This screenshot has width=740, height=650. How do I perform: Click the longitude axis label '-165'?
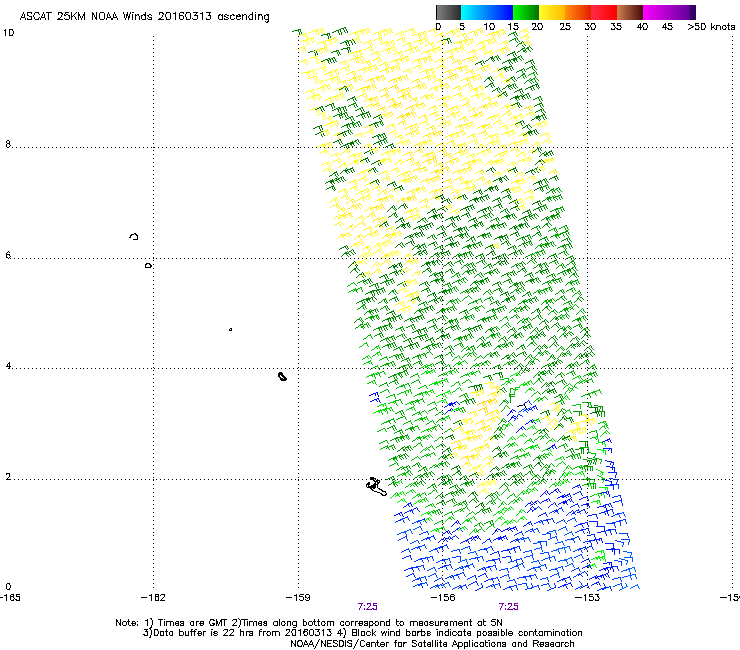10,598
